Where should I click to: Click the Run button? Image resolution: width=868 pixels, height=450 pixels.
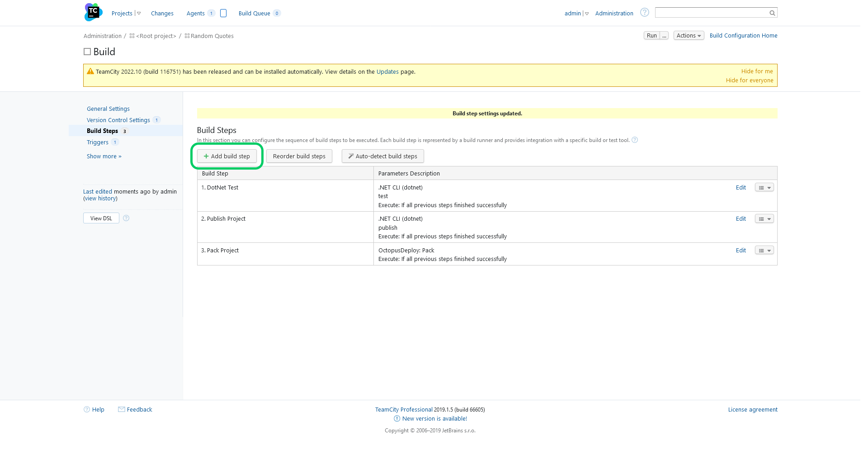pos(651,35)
